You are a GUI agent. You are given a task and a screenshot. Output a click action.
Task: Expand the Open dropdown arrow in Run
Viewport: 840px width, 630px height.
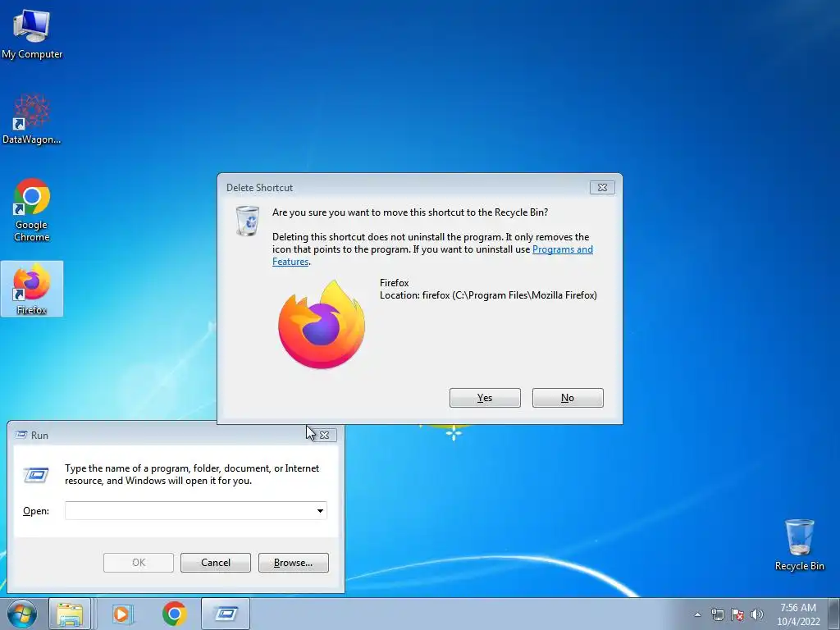click(320, 510)
